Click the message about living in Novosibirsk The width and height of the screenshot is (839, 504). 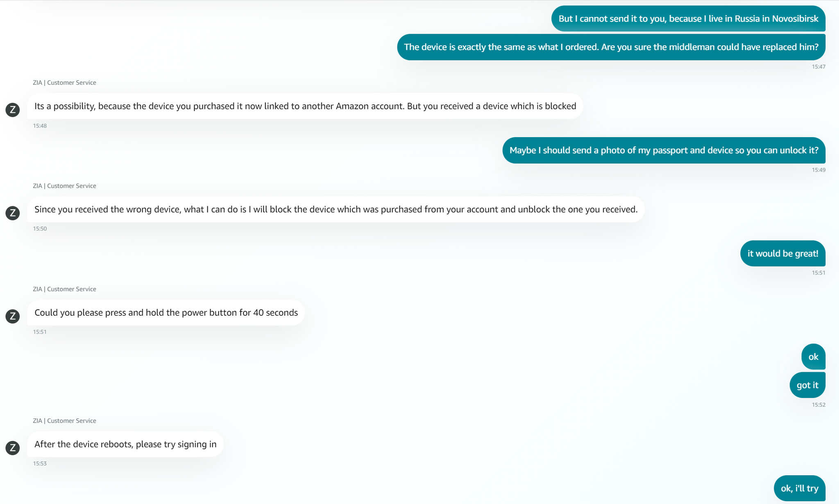[x=688, y=19]
